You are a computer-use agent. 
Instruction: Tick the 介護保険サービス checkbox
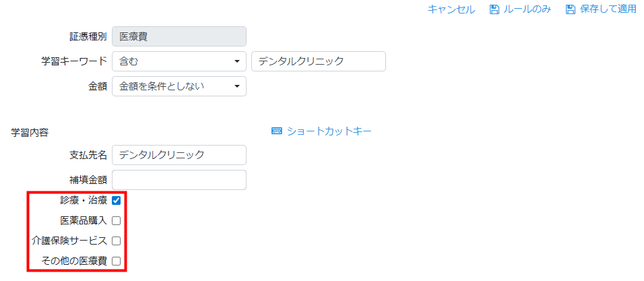(x=117, y=241)
